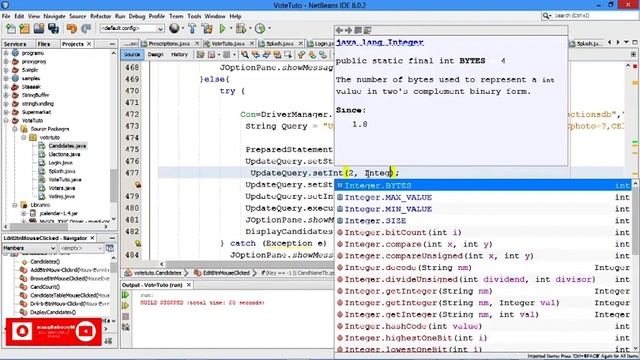This screenshot has width=640, height=360.
Task: Open the java.lang.Integer documentation link
Action: (x=380, y=42)
